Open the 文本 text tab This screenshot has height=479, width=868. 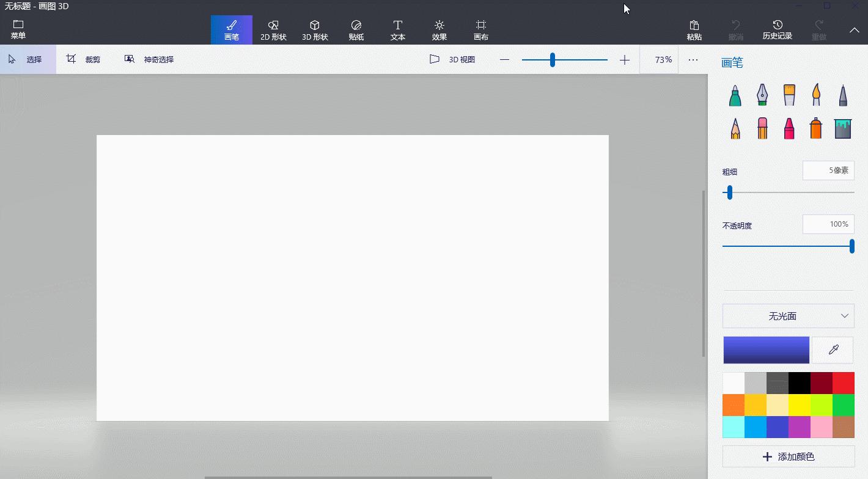point(398,30)
